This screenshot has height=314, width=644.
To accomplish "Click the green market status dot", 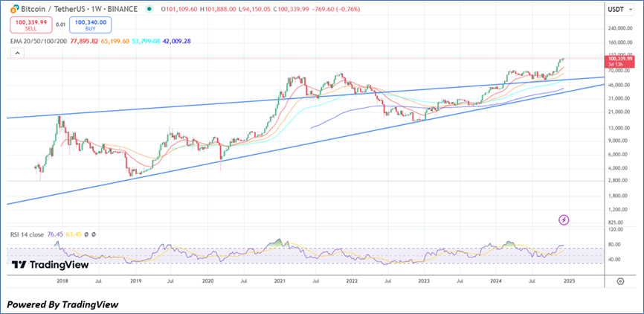I will coord(147,9).
